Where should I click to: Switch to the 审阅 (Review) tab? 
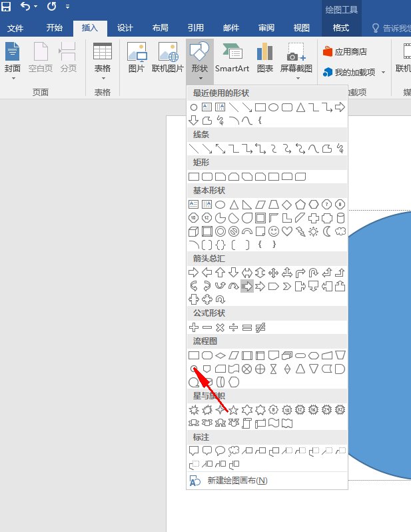click(266, 28)
